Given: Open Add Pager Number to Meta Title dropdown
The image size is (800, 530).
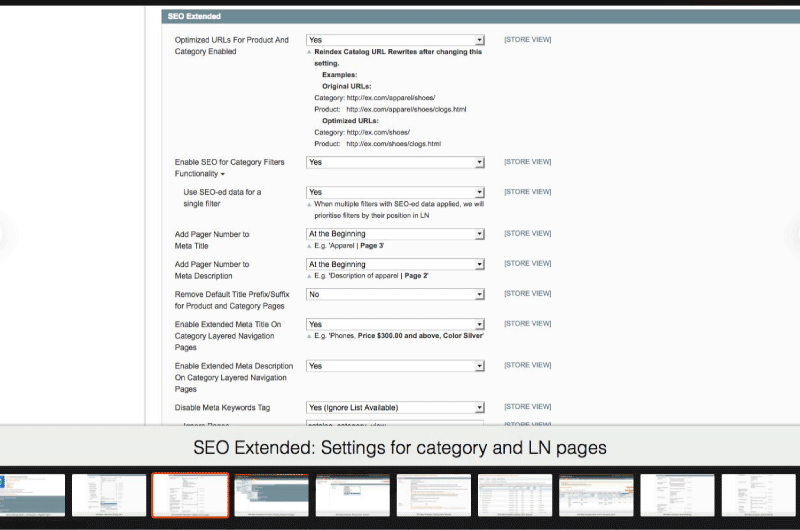Looking at the screenshot, I should click(395, 234).
